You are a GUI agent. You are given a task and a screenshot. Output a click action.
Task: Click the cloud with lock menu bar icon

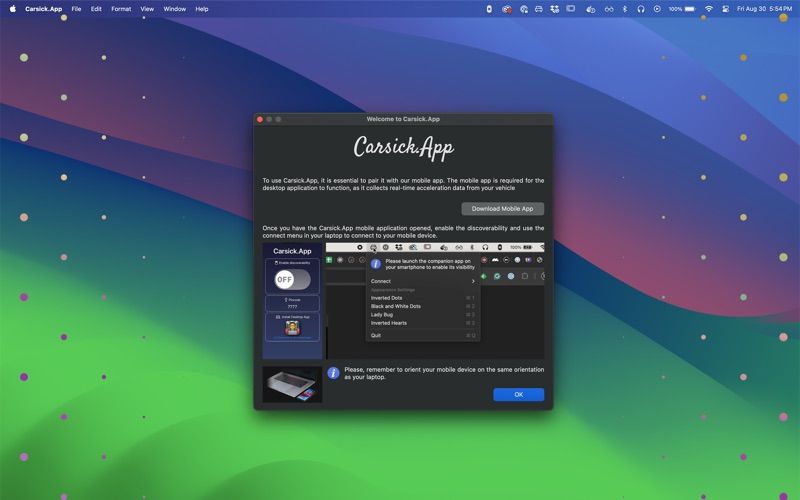point(523,9)
